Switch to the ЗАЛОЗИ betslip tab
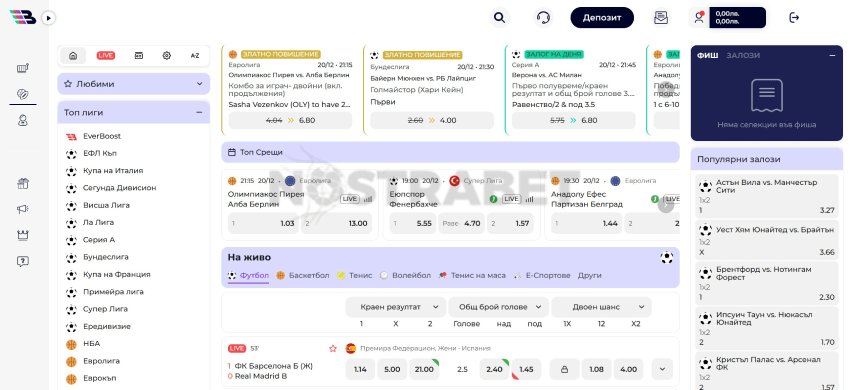Image resolution: width=850 pixels, height=390 pixels. click(x=743, y=55)
